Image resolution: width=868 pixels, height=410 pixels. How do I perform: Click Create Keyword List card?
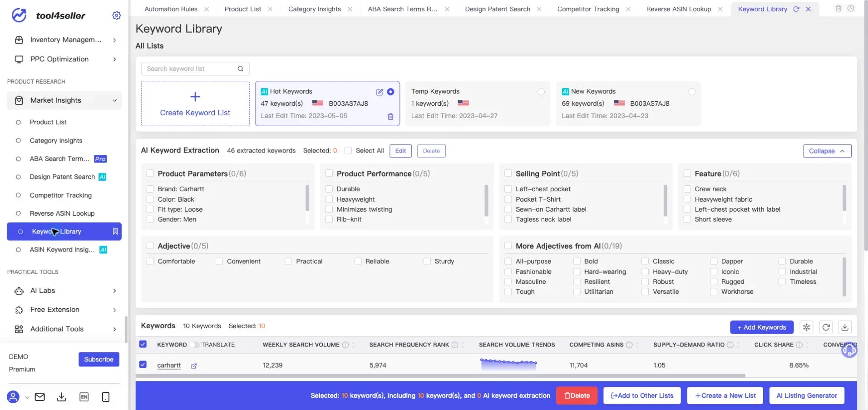[x=195, y=104]
